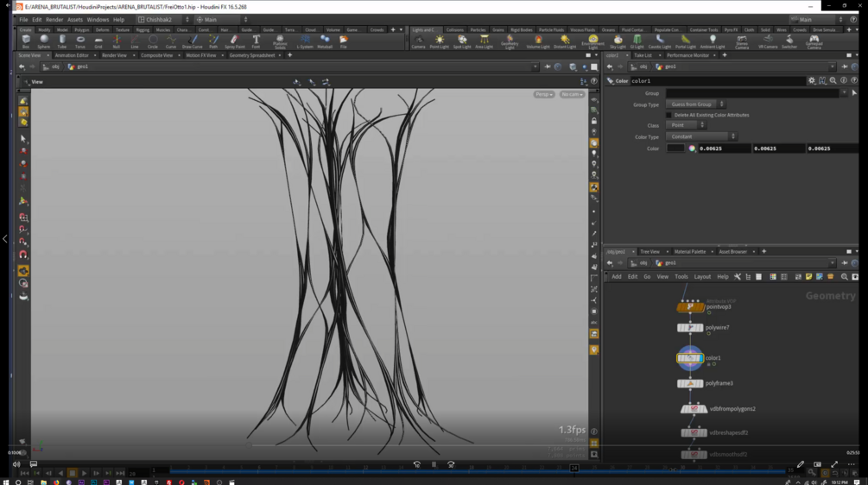
Task: Click the black Color swatch
Action: [675, 148]
